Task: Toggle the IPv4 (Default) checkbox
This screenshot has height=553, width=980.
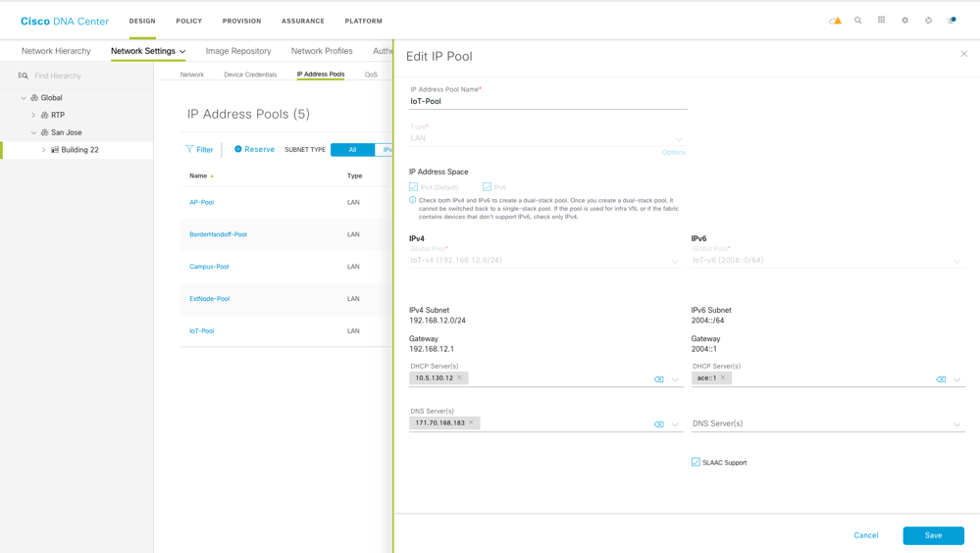Action: pos(413,187)
